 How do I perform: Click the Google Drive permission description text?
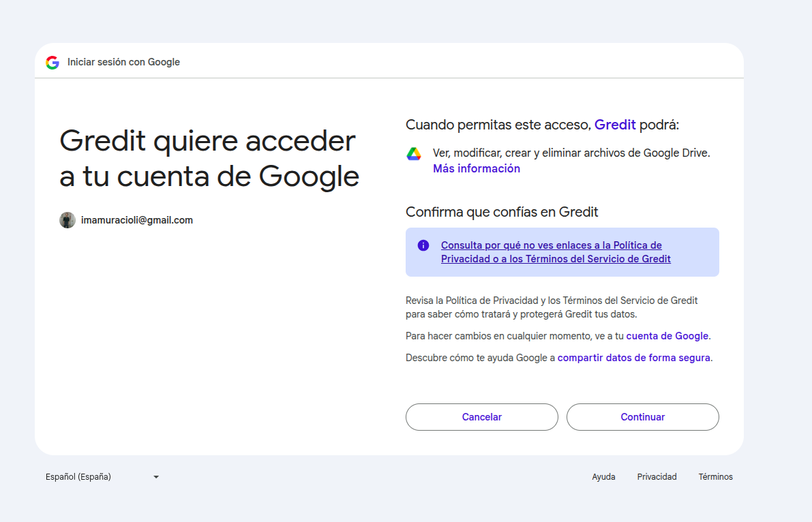point(571,153)
